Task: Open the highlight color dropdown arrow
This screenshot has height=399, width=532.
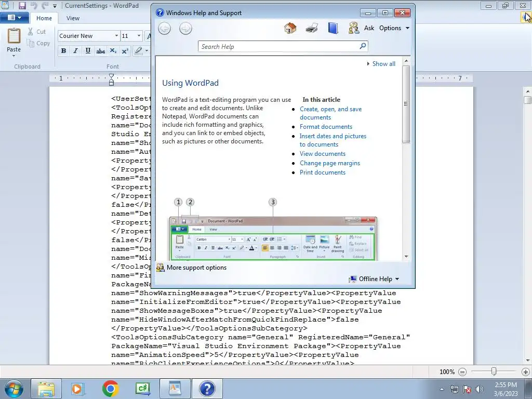Action: click(x=147, y=51)
